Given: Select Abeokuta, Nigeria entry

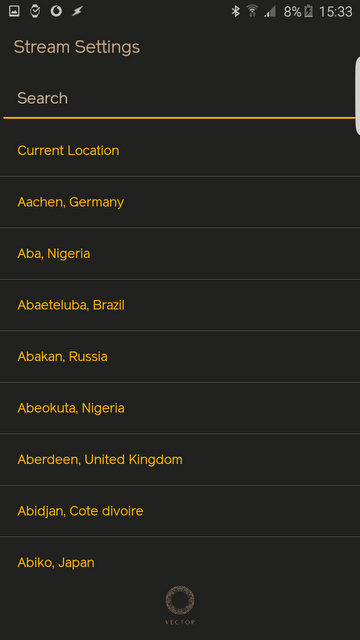Looking at the screenshot, I should pyautogui.click(x=180, y=408).
